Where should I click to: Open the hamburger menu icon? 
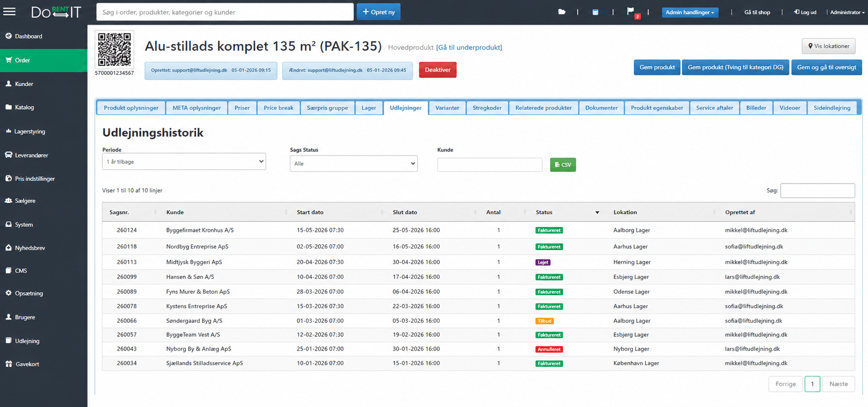tap(9, 12)
